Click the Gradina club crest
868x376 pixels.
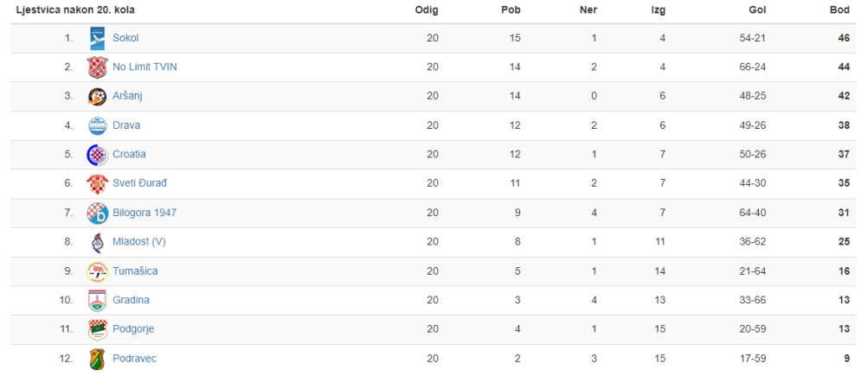(x=98, y=300)
